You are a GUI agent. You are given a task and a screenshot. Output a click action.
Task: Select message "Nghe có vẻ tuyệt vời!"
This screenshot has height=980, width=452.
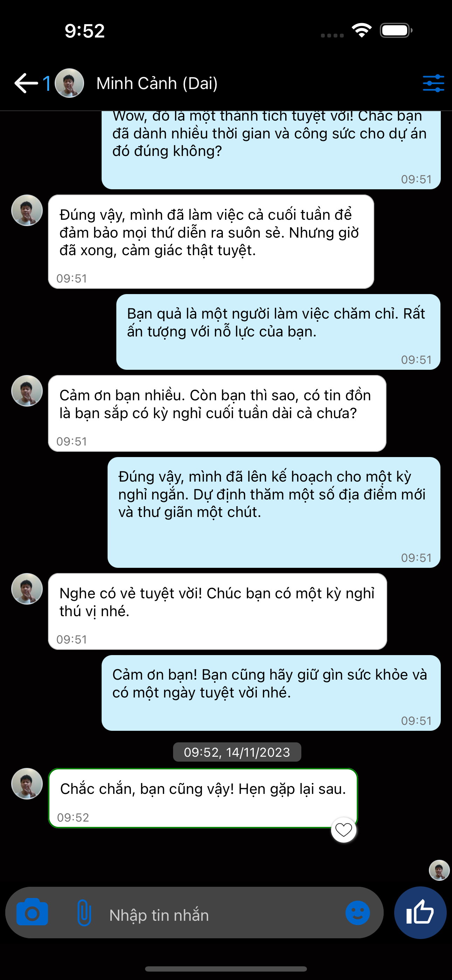coord(217,611)
